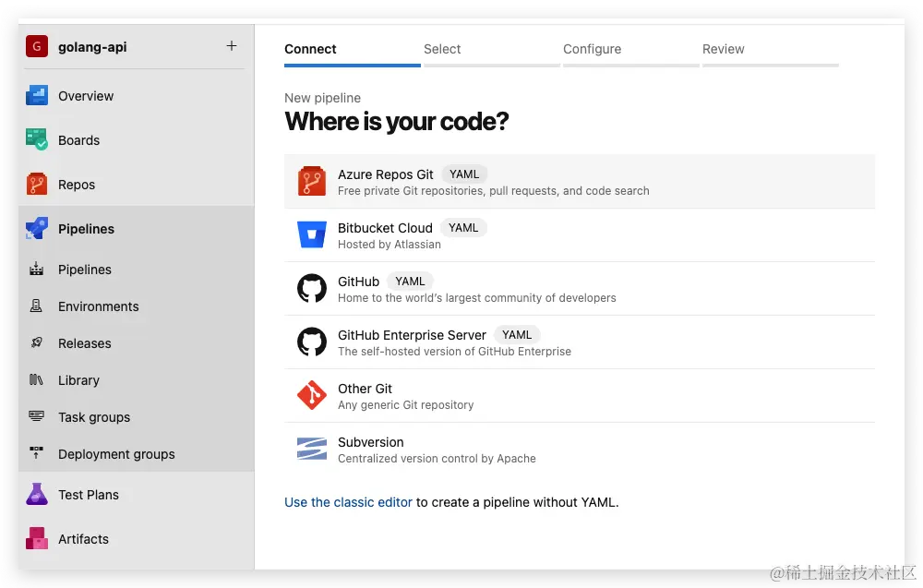Click the 'Where is your code?' heading
Image resolution: width=923 pixels, height=588 pixels.
click(396, 122)
